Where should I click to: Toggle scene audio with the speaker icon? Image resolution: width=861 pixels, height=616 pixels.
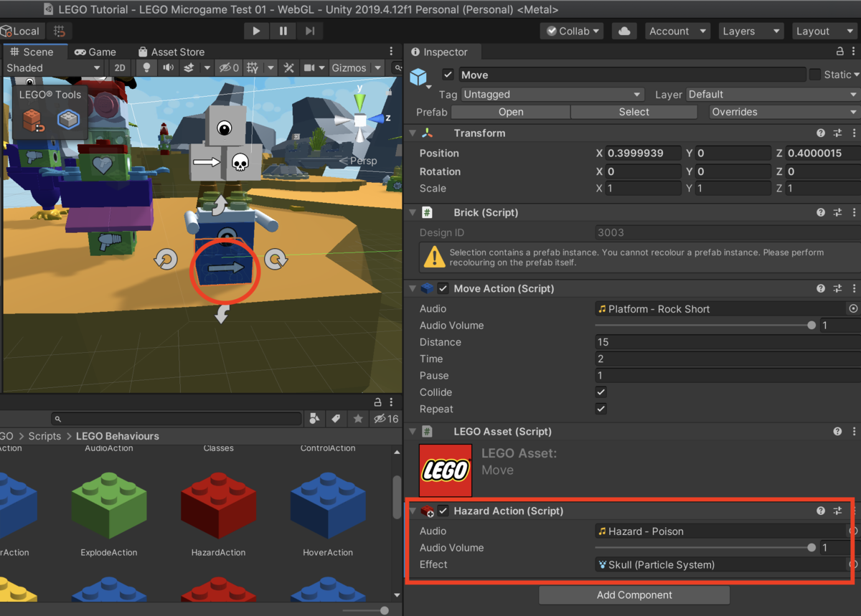click(x=168, y=67)
